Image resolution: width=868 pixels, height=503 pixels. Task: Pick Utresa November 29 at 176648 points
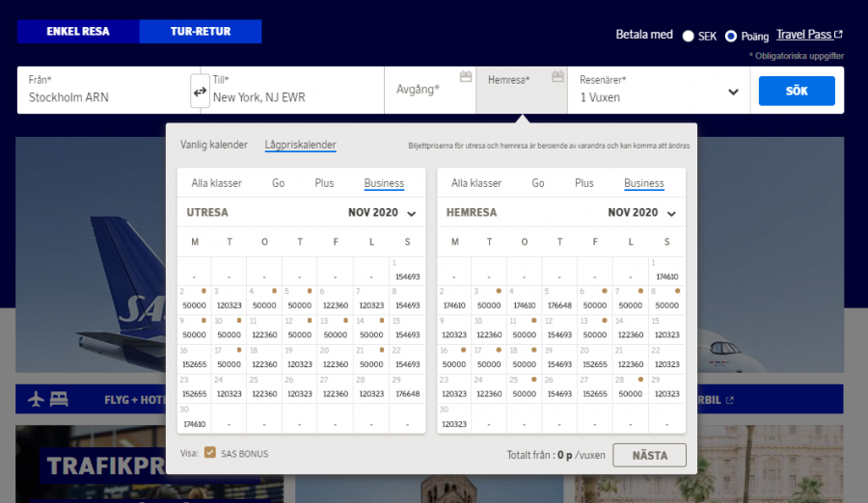coord(407,388)
